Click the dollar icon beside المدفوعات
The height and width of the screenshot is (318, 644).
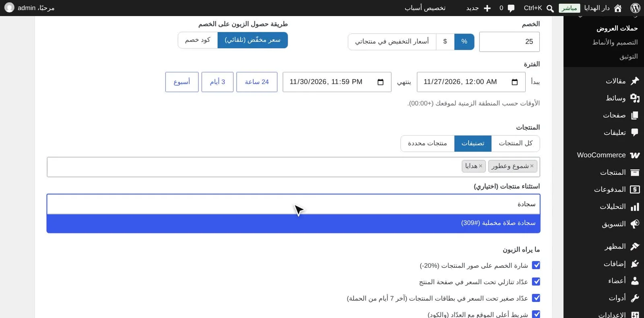point(635,189)
